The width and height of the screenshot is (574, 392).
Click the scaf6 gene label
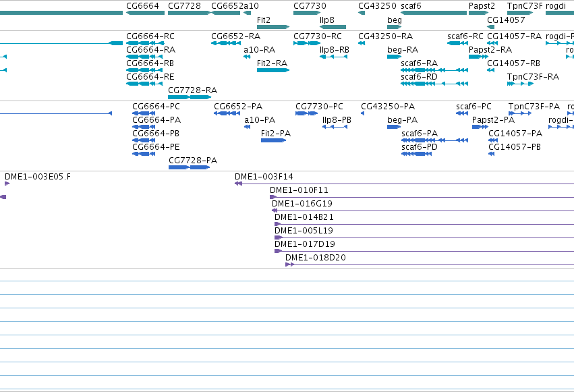tap(411, 6)
